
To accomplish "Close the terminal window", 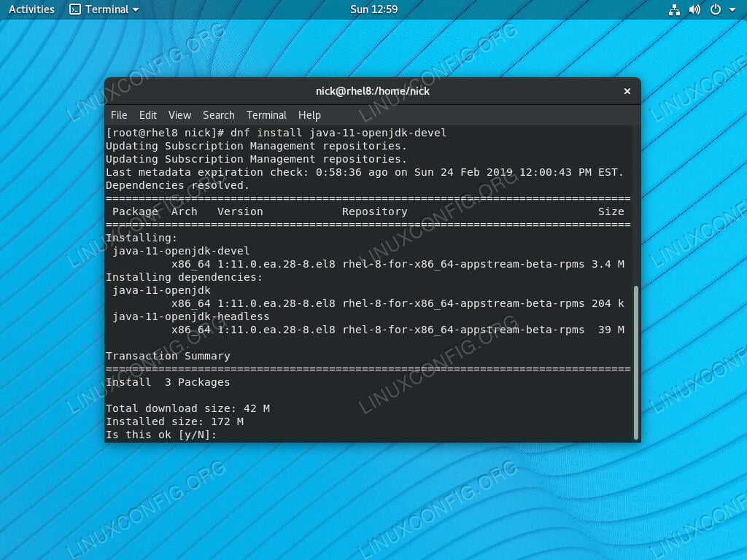I will (627, 91).
